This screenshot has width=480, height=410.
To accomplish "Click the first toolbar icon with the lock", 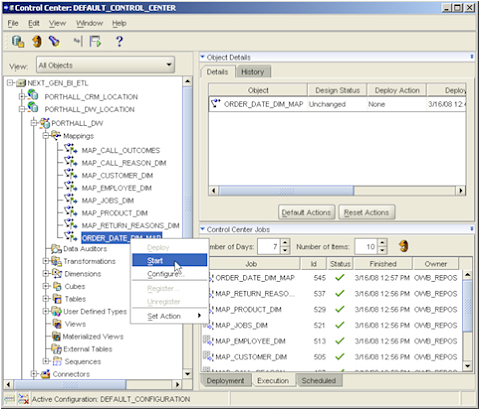I will [x=18, y=41].
